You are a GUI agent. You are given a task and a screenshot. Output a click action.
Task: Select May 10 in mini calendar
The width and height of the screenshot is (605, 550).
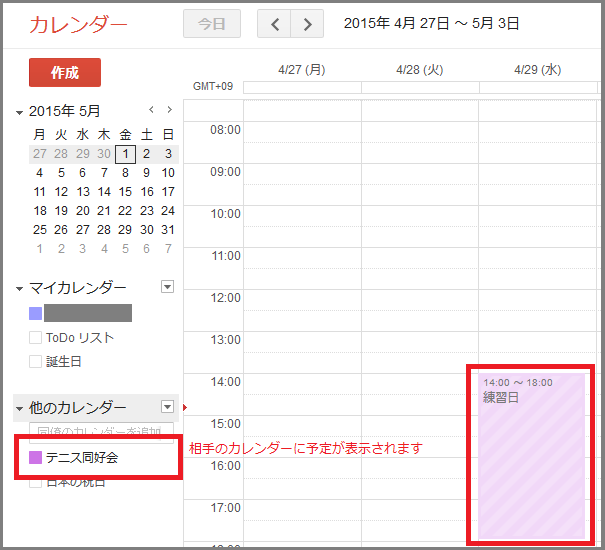tap(168, 173)
